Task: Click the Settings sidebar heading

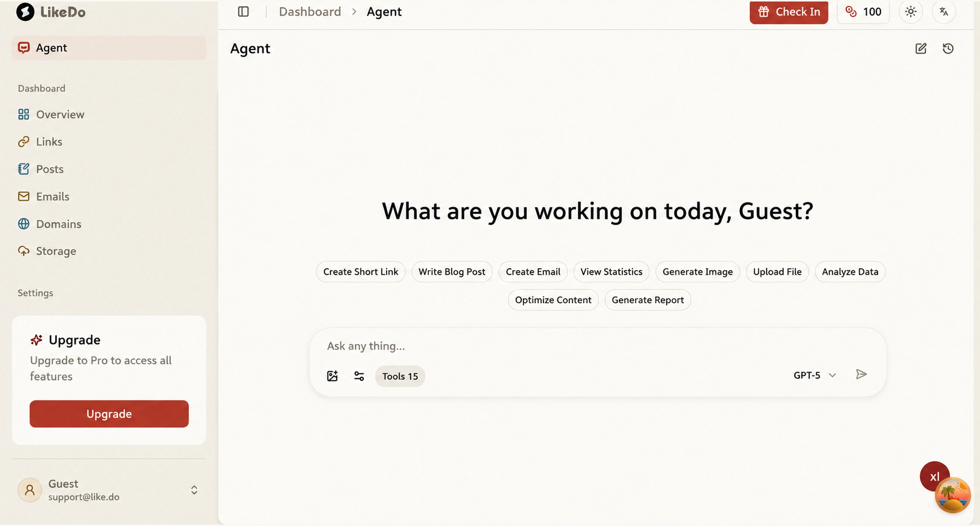Action: click(x=35, y=293)
